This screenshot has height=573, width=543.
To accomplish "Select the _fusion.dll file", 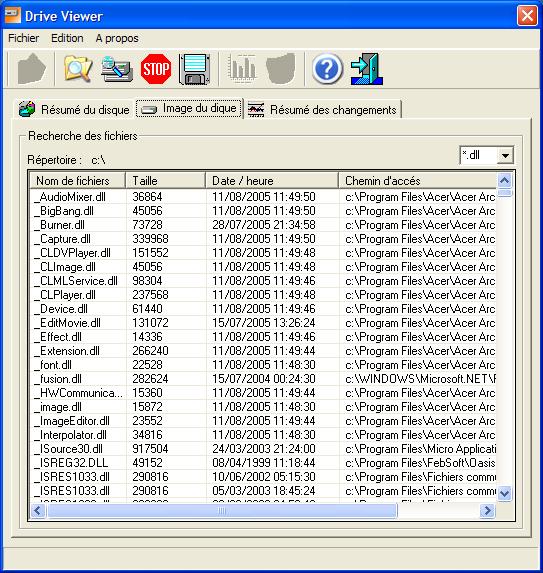I will tap(58, 379).
